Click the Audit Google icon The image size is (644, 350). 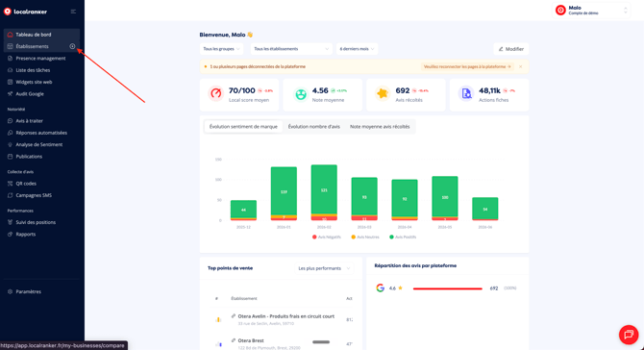coord(11,93)
